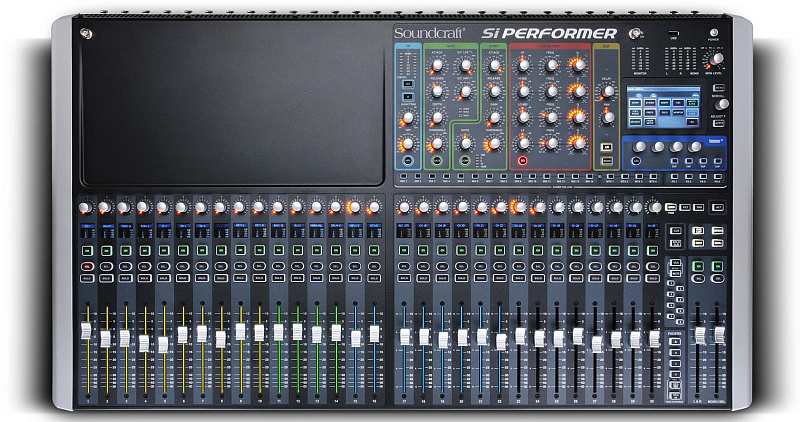
Task: Adjust the Gate DEPTH knob
Action: [x=437, y=117]
